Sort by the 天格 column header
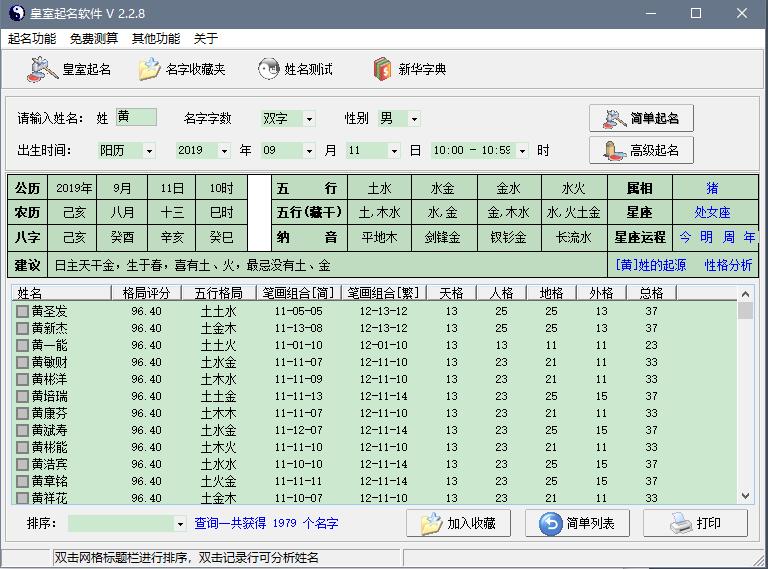 (x=451, y=293)
